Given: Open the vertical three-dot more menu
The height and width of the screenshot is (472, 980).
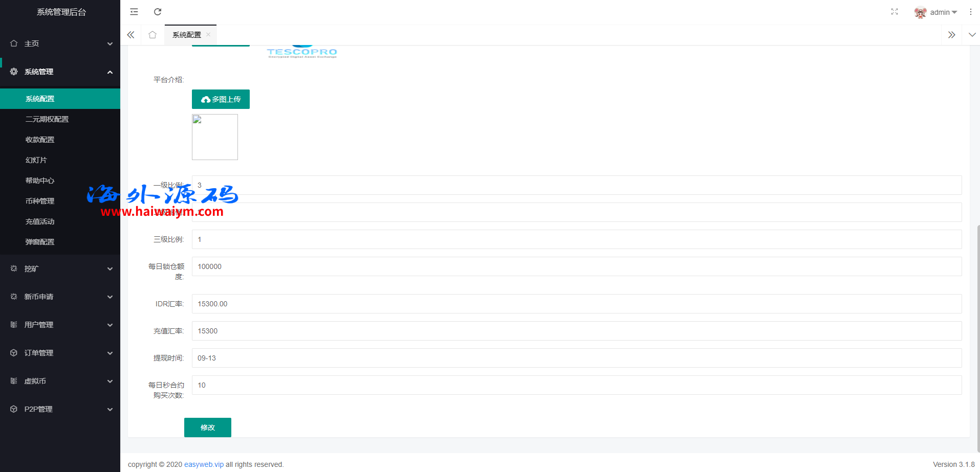Looking at the screenshot, I should click(x=970, y=12).
